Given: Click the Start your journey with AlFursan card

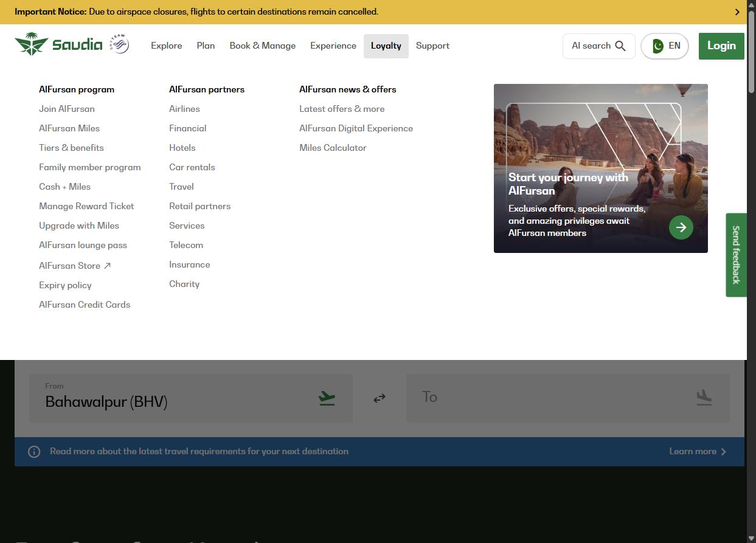Looking at the screenshot, I should pyautogui.click(x=601, y=168).
